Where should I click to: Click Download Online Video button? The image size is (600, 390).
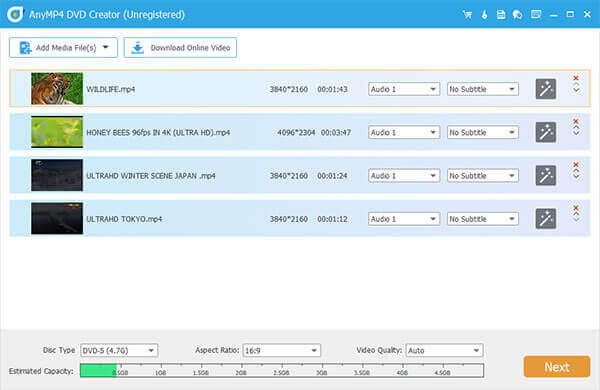pos(180,47)
